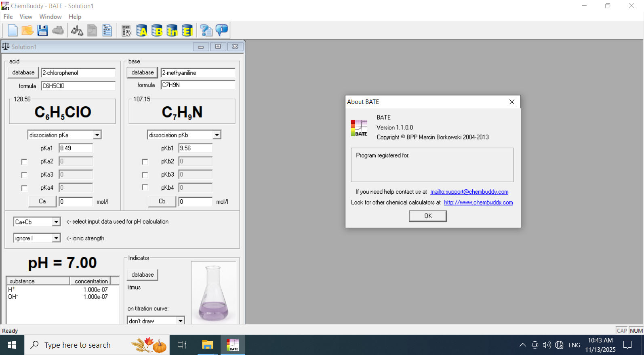Enable the pKa2 checkbox
The image size is (644, 355).
24,162
